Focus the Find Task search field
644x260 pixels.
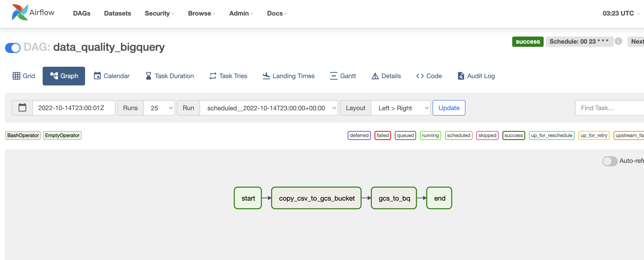[610, 108]
